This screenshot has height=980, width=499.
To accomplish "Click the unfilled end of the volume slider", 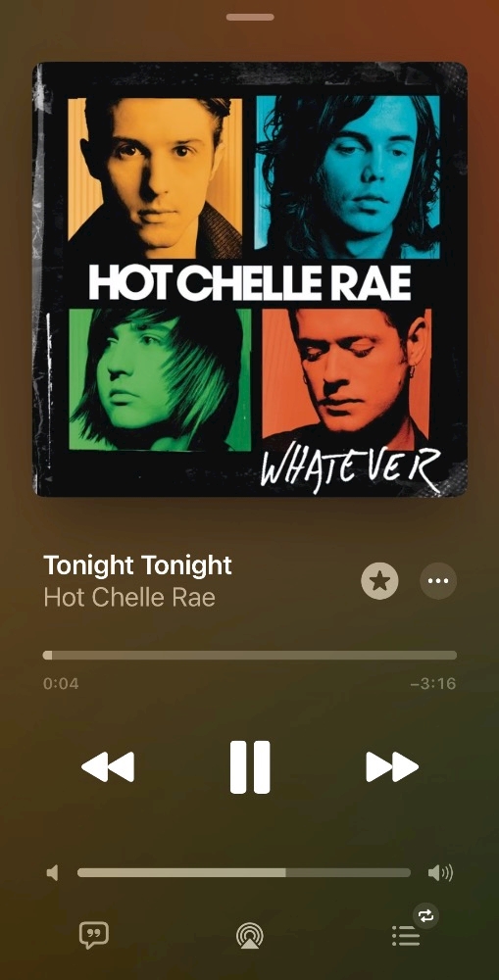I will coord(348,872).
